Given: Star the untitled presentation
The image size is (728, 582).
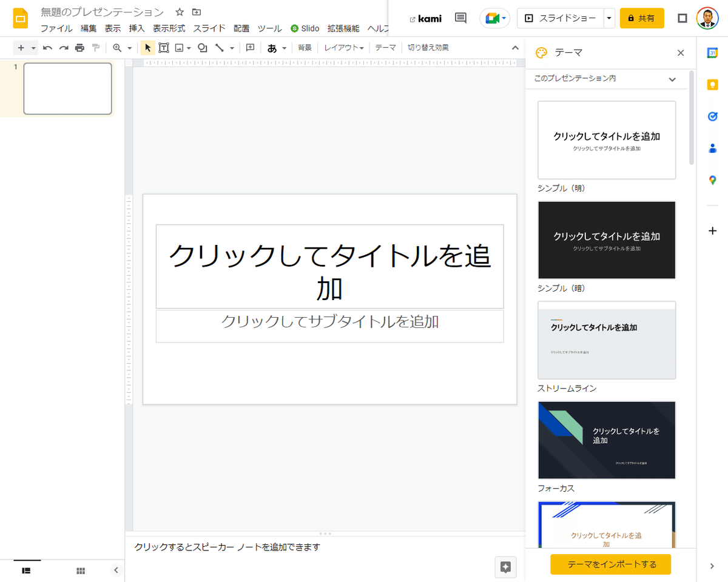Looking at the screenshot, I should (180, 12).
